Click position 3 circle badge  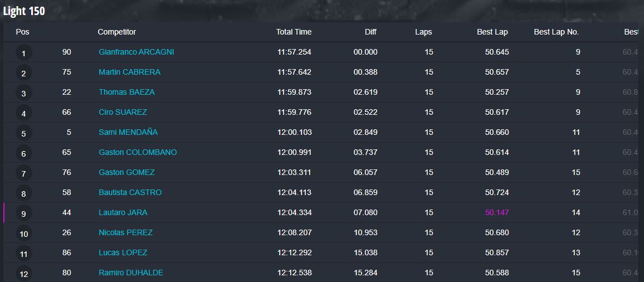point(23,93)
